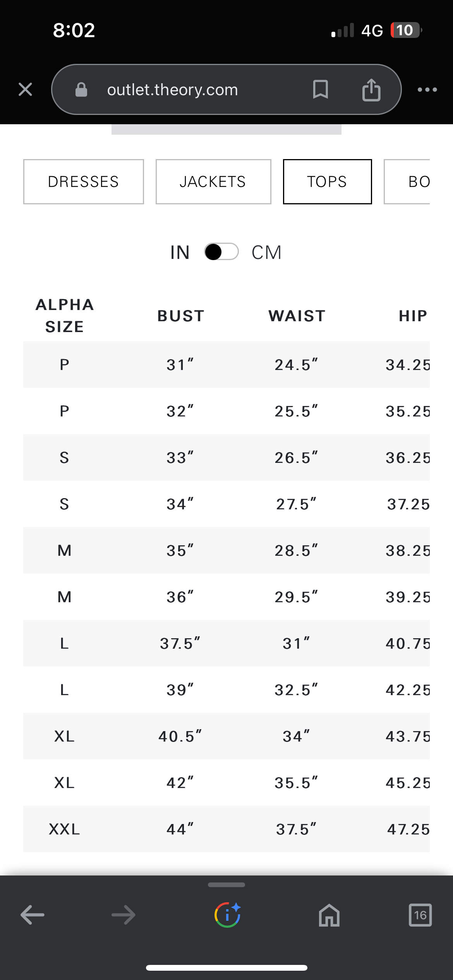Screen dimensions: 453x980
Task: Open Google page insights icon
Action: (227, 915)
